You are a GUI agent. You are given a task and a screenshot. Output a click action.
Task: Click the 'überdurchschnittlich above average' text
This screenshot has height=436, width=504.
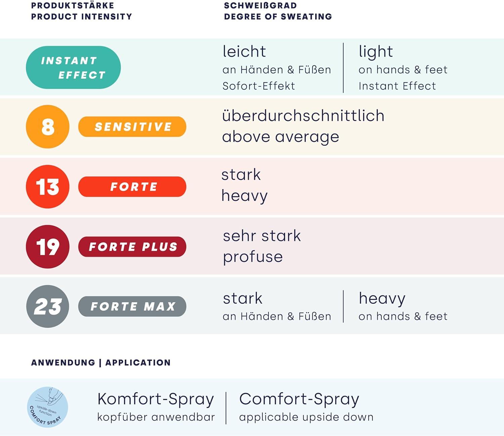click(x=303, y=126)
